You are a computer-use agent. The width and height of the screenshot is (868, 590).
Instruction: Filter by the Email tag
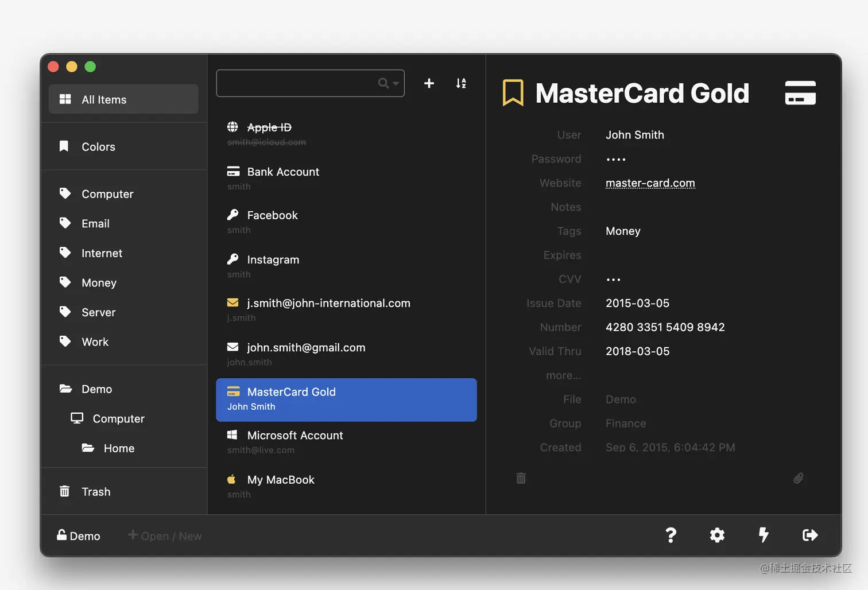point(123,223)
